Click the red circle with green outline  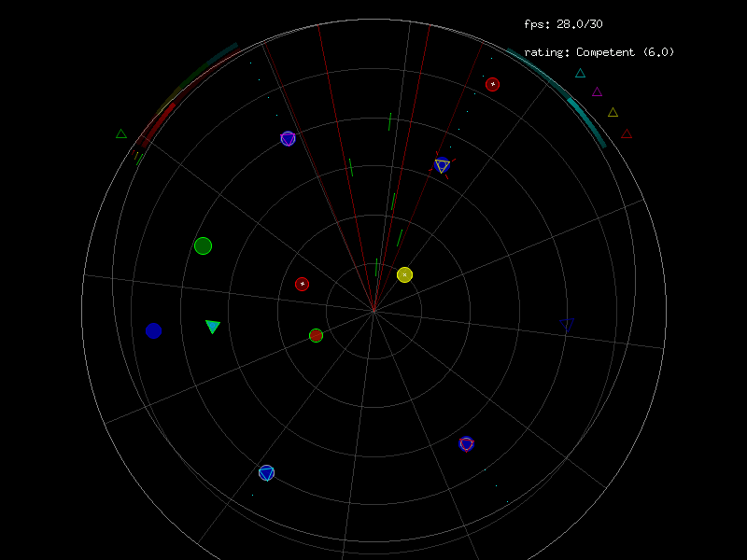(316, 335)
